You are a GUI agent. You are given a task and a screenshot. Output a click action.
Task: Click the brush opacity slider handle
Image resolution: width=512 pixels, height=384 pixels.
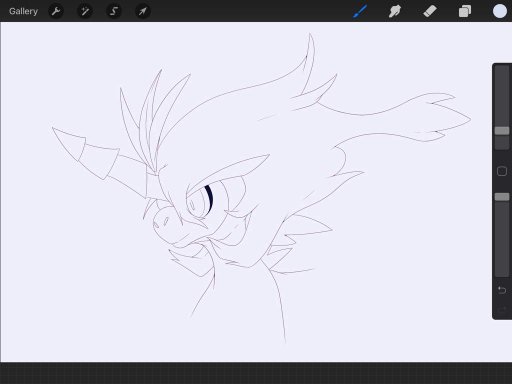point(502,197)
